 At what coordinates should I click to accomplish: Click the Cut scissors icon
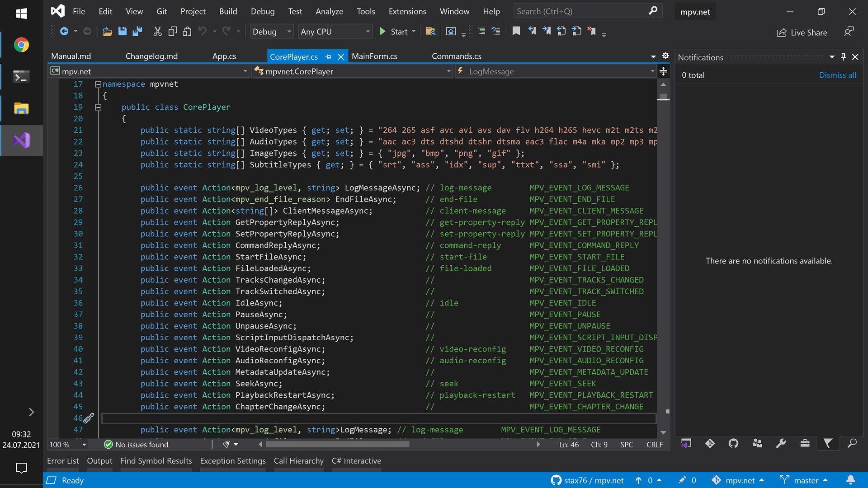click(x=157, y=32)
